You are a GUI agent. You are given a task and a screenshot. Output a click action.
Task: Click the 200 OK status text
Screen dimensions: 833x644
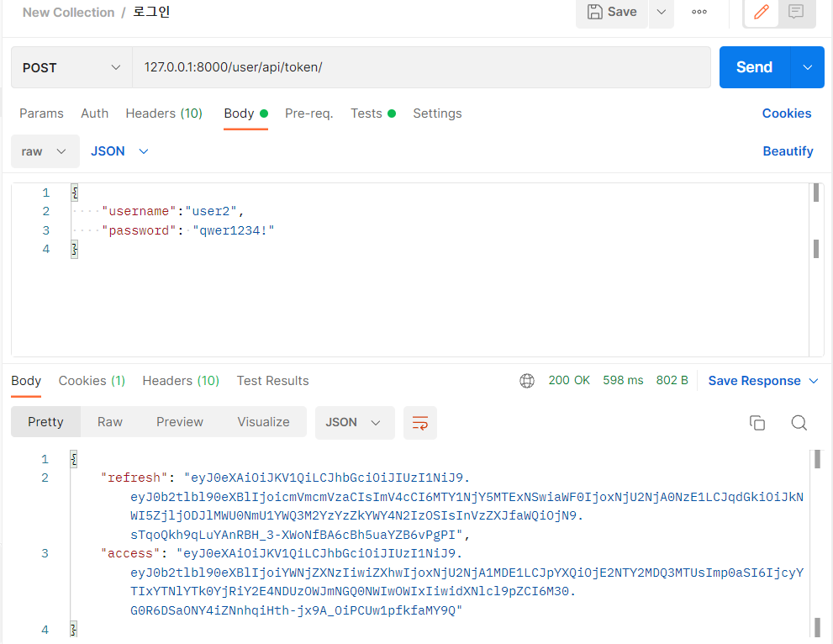point(569,381)
